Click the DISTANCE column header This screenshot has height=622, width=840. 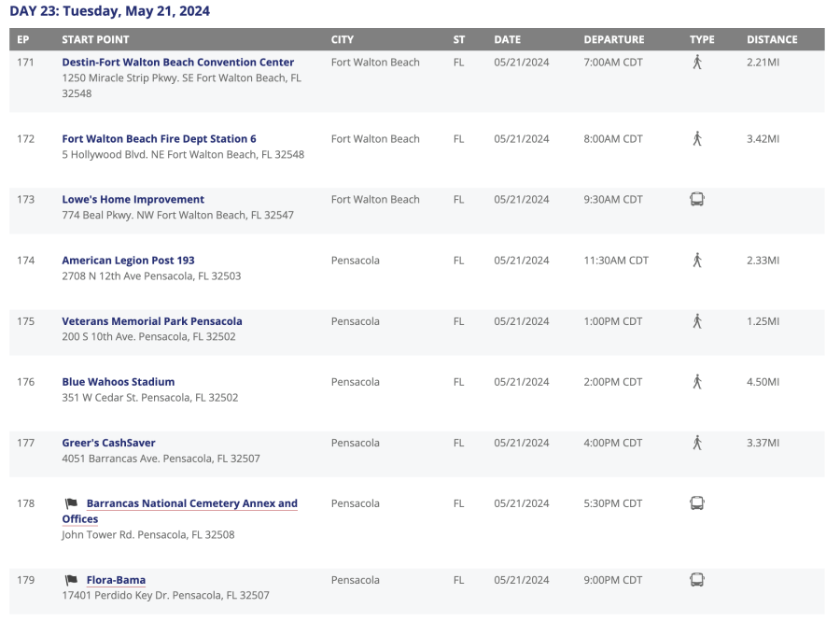[x=772, y=39]
